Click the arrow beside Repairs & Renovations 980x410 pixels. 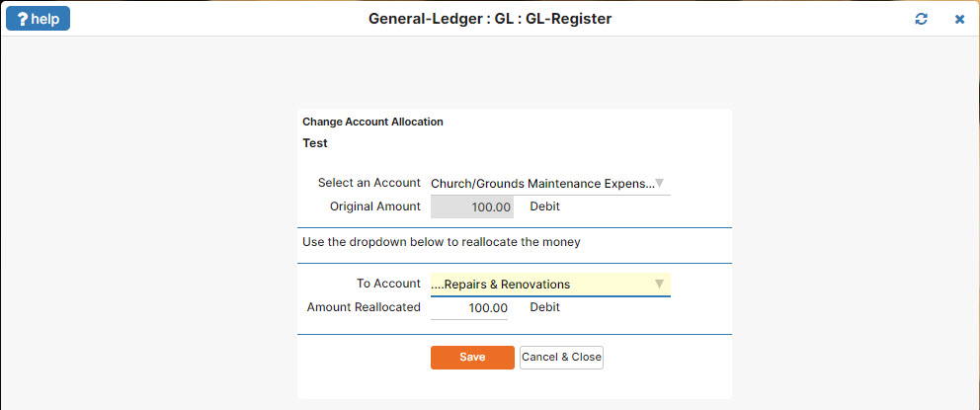point(660,285)
